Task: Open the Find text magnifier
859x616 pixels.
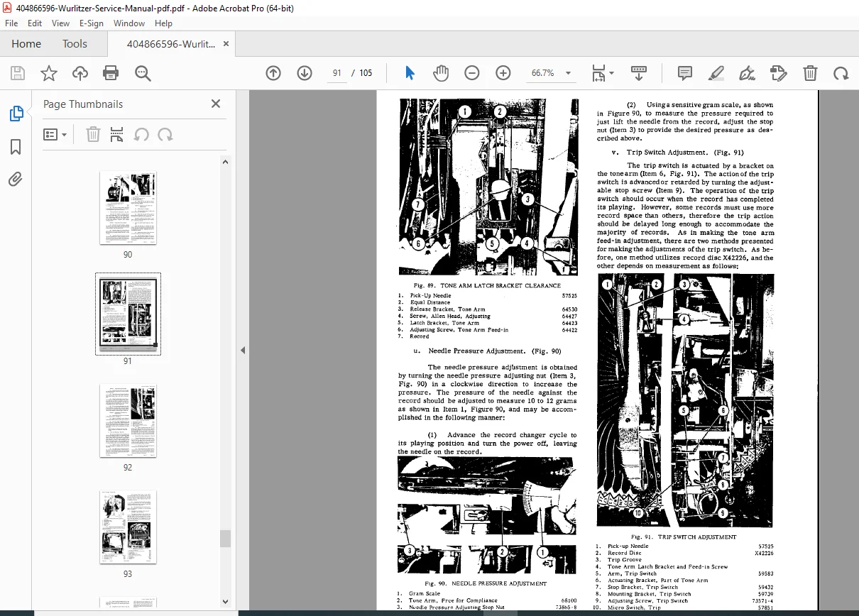Action: tap(143, 73)
